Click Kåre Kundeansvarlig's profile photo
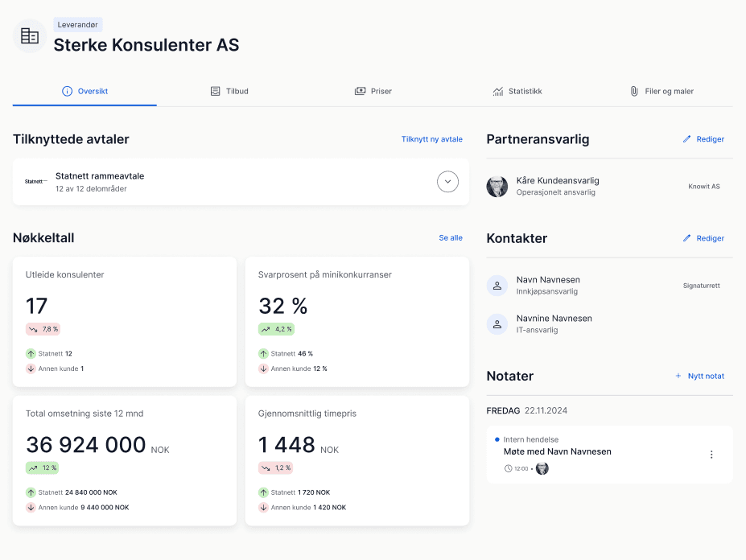 [497, 186]
